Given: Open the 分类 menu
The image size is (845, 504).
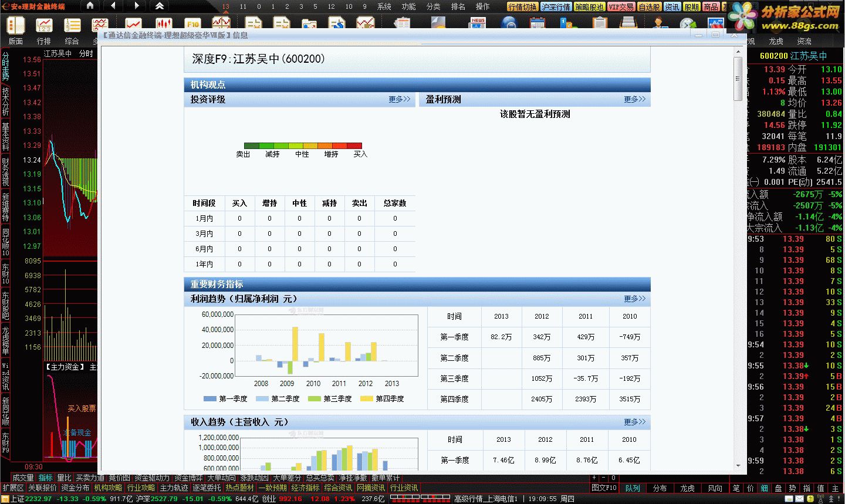Looking at the screenshot, I should [x=434, y=6].
